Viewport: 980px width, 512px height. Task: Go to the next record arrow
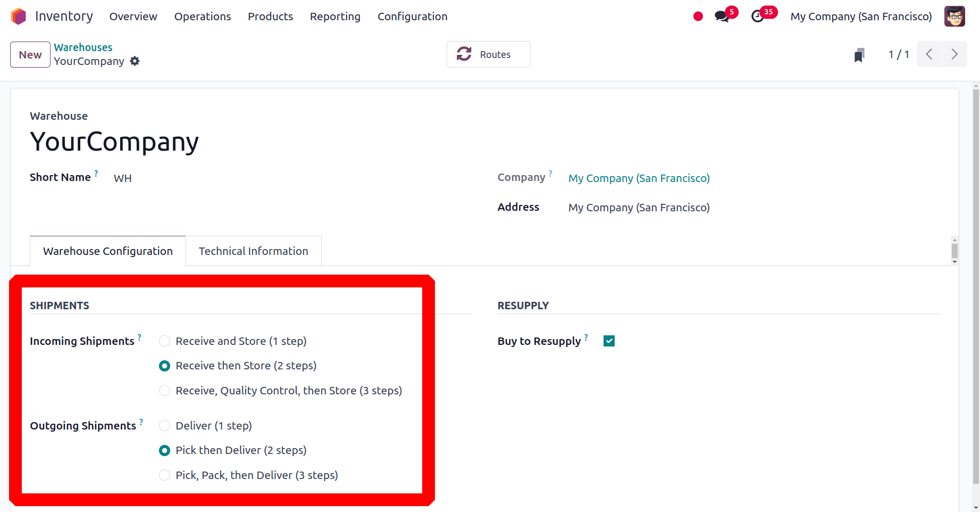[x=954, y=54]
